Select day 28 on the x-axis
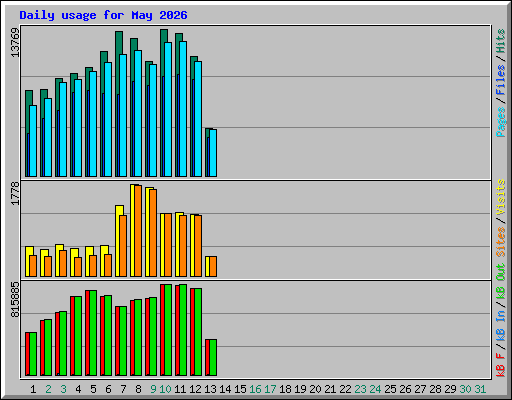Viewport: 512px width, 400px height. 435,389
